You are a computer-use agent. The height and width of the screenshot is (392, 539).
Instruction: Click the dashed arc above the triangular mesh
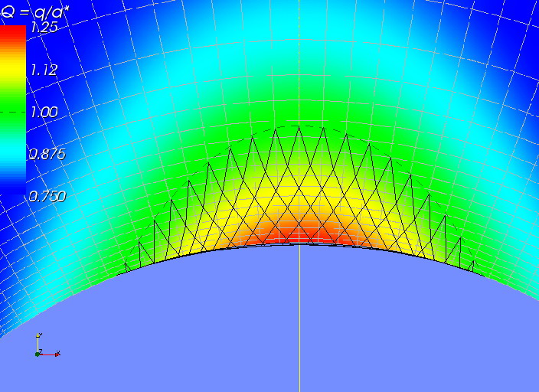(299, 126)
